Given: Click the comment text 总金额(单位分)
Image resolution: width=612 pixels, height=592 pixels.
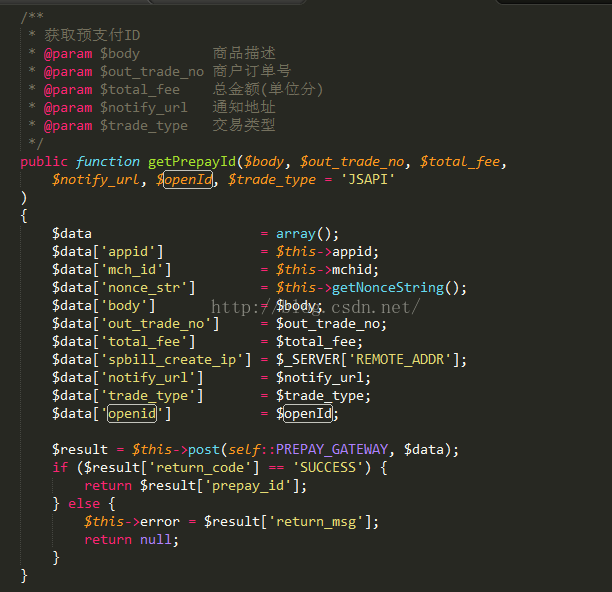Looking at the screenshot, I should (268, 89).
